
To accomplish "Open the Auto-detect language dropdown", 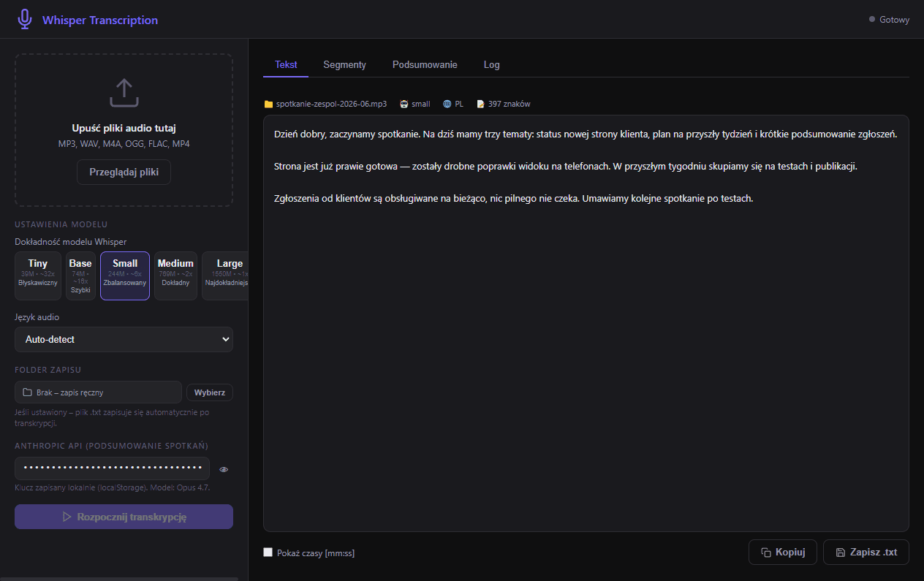I will 124,340.
